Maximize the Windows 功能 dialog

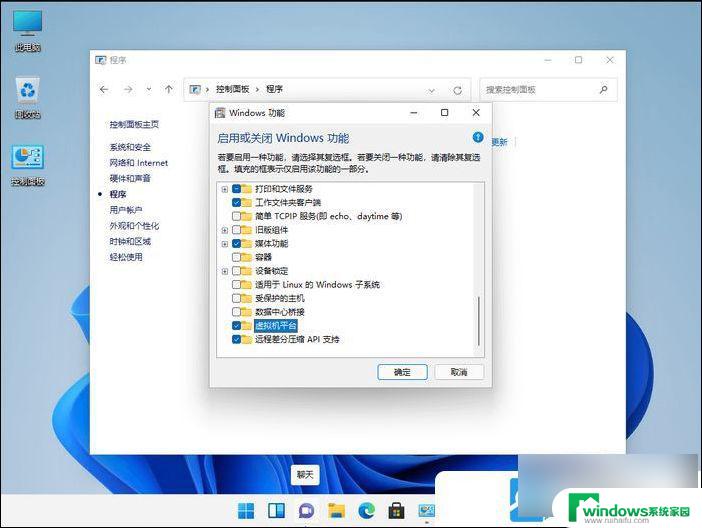pyautogui.click(x=445, y=113)
